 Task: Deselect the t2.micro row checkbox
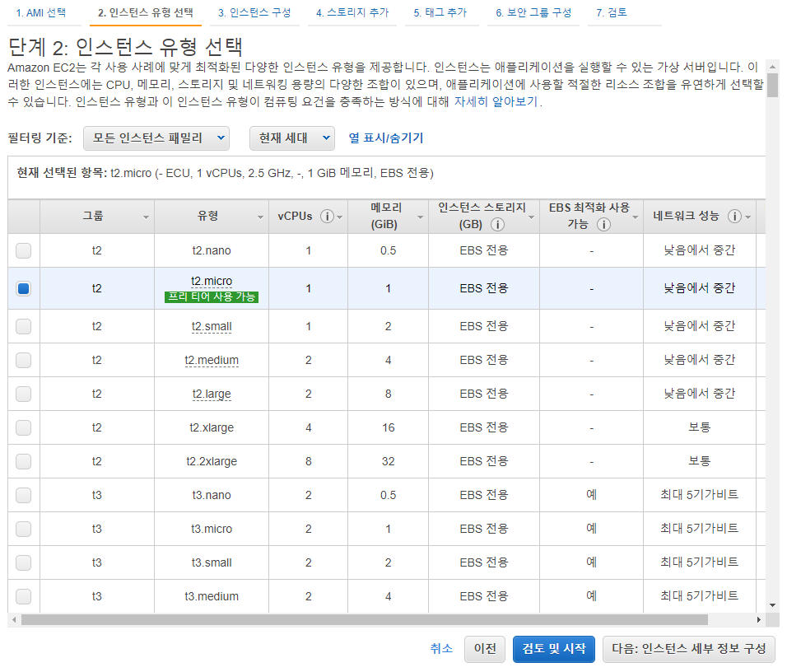[x=24, y=288]
